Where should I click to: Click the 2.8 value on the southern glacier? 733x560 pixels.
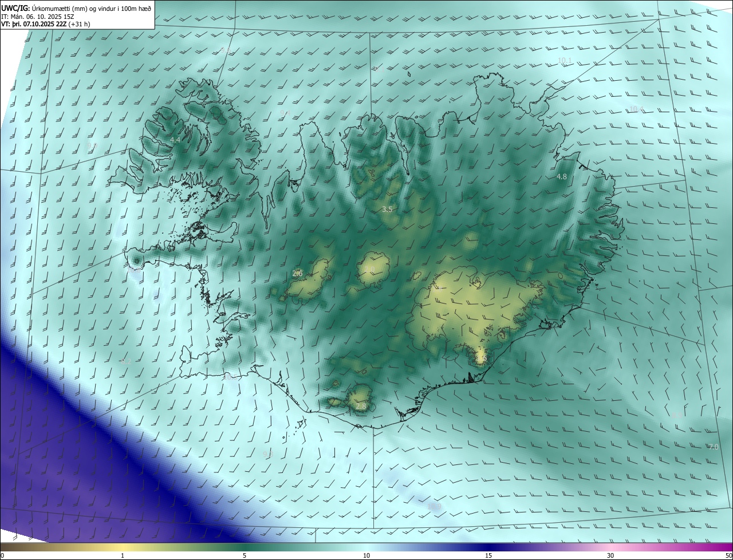(x=360, y=406)
